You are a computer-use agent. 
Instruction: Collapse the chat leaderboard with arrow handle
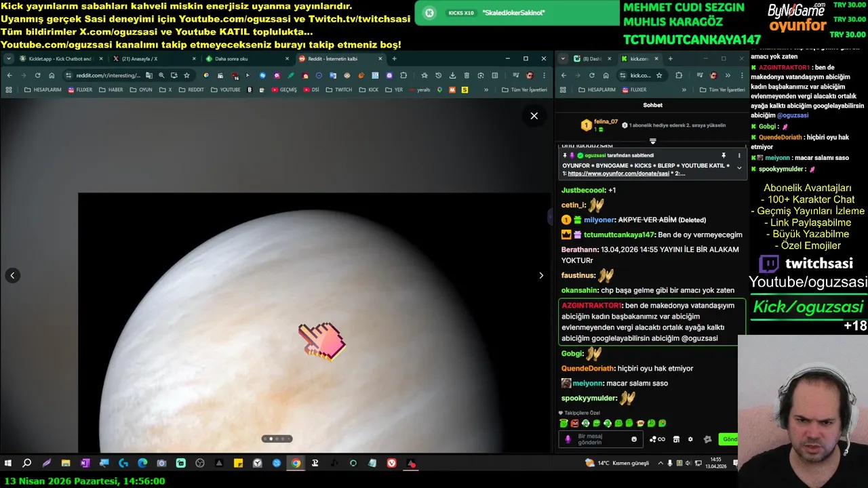653,141
